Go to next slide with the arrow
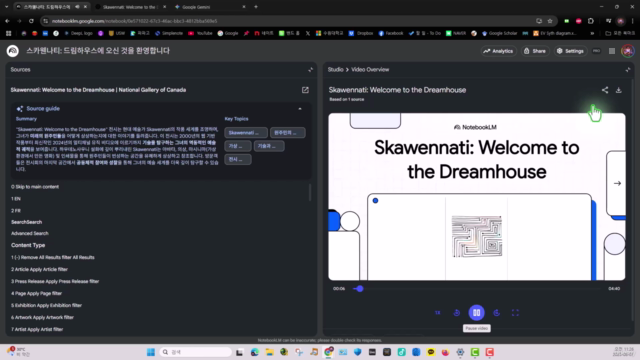 (617, 183)
